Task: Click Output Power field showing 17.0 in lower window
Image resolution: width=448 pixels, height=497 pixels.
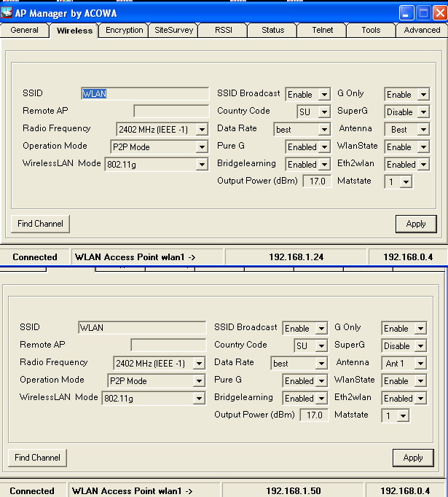Action: coord(314,415)
